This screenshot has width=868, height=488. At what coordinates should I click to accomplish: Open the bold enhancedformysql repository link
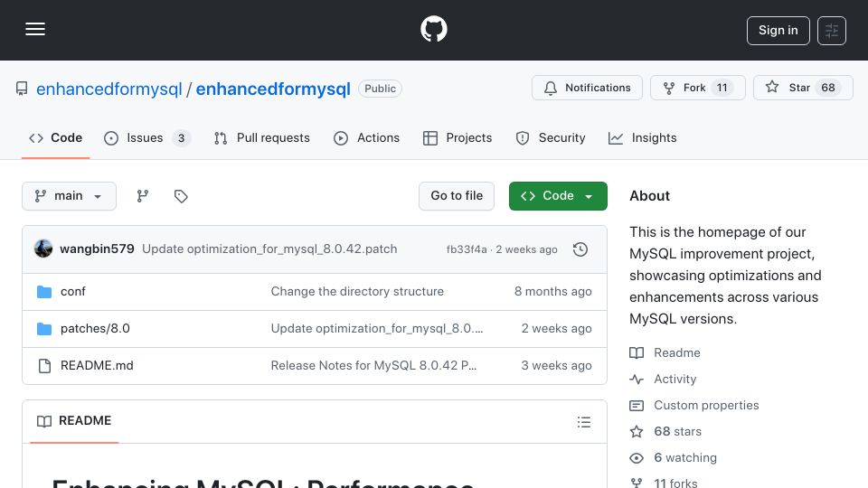(273, 89)
